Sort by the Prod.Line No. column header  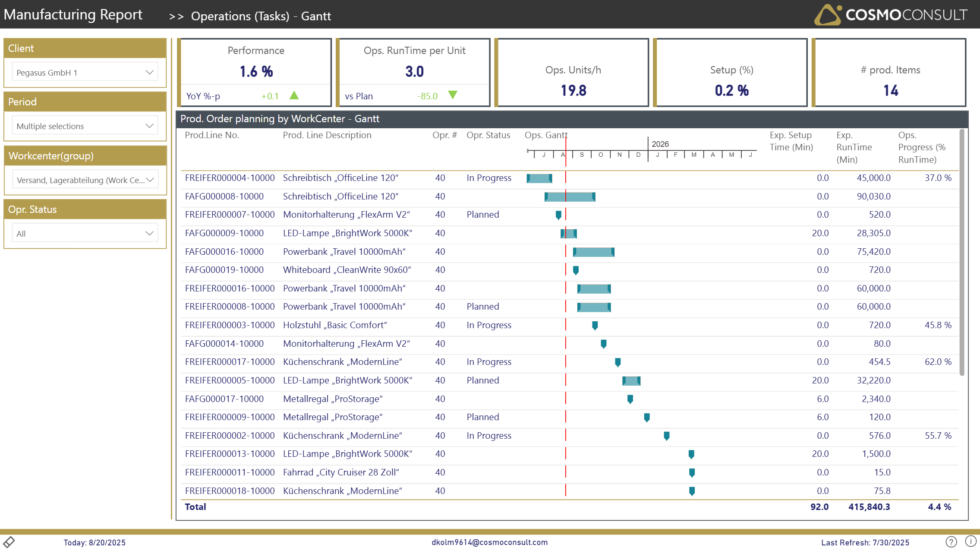click(x=212, y=135)
